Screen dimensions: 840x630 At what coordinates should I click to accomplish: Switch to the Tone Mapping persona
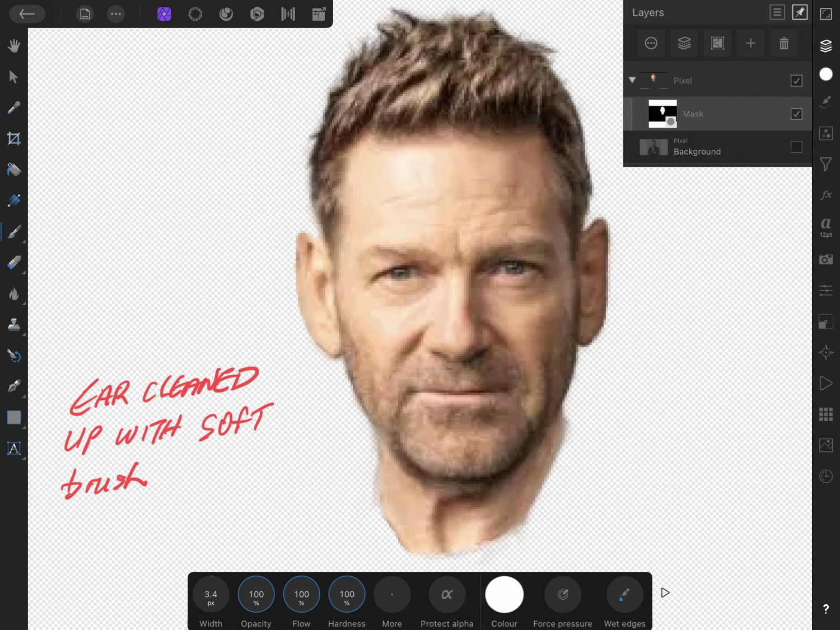(x=288, y=14)
